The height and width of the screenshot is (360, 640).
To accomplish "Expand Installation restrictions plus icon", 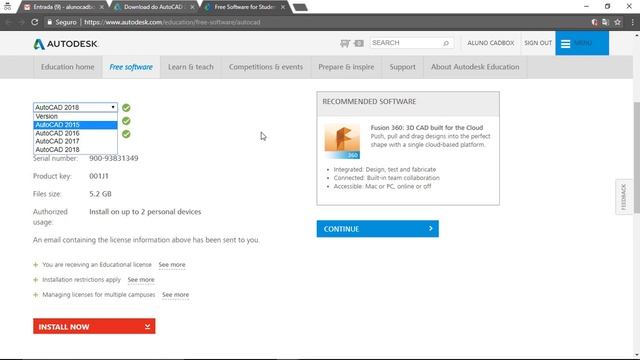I will 36,280.
